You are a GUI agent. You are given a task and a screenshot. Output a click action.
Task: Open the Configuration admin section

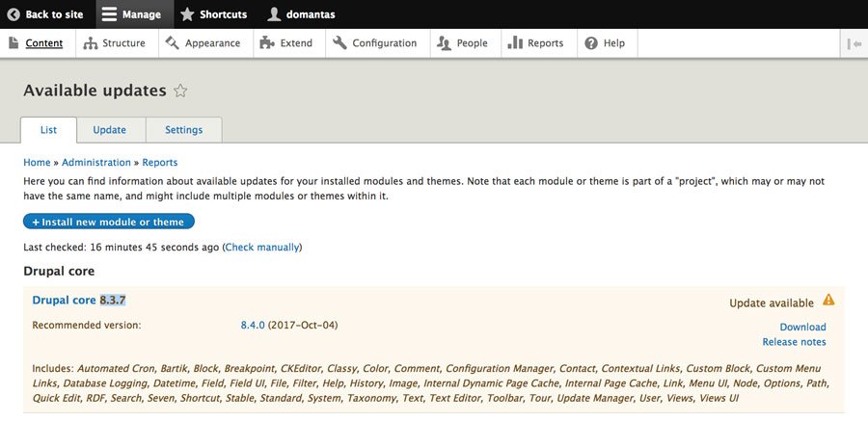[x=377, y=43]
